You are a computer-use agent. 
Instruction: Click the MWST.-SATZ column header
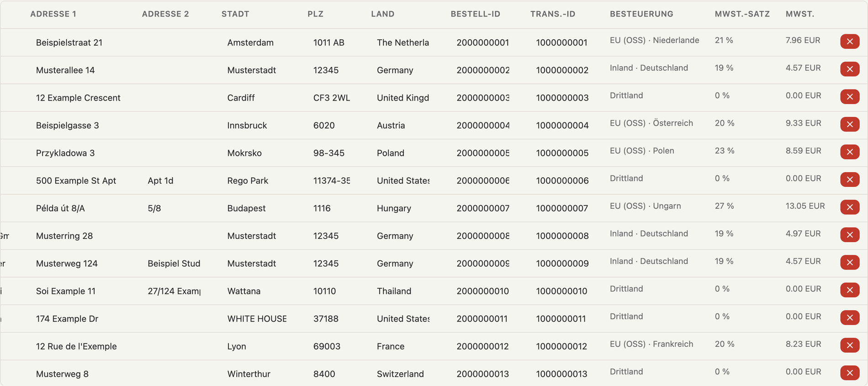click(742, 14)
